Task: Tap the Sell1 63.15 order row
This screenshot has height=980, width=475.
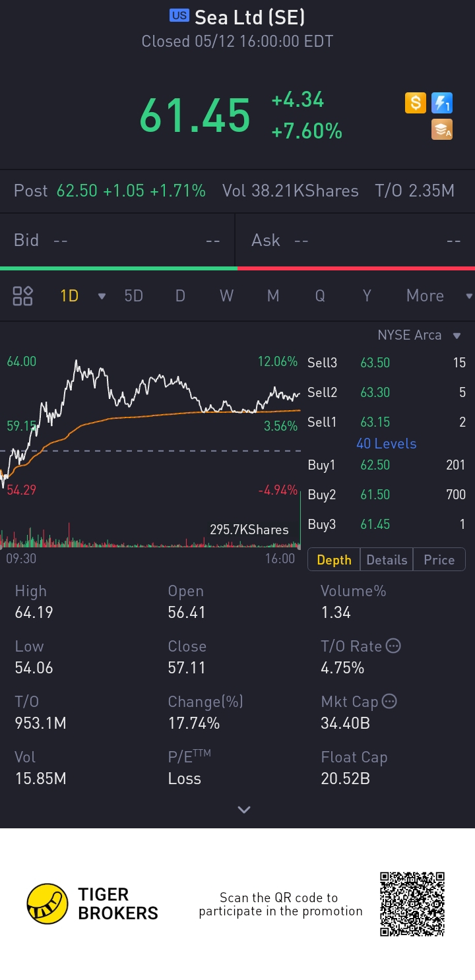Action: coord(387,422)
